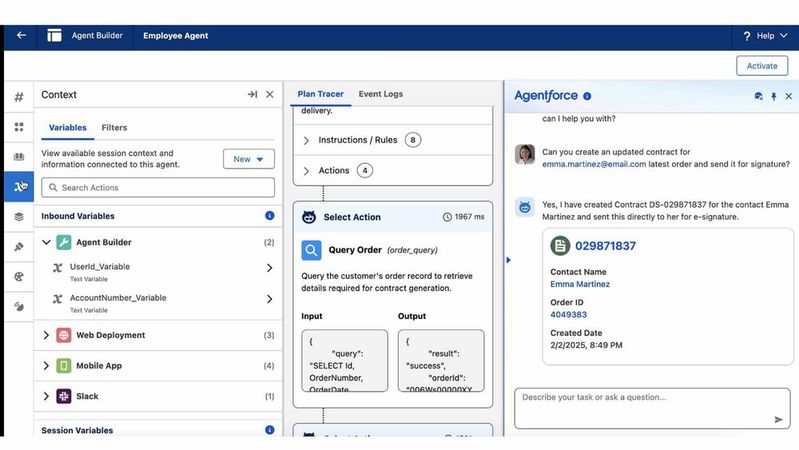Open the book library sidebar icon

[x=19, y=157]
